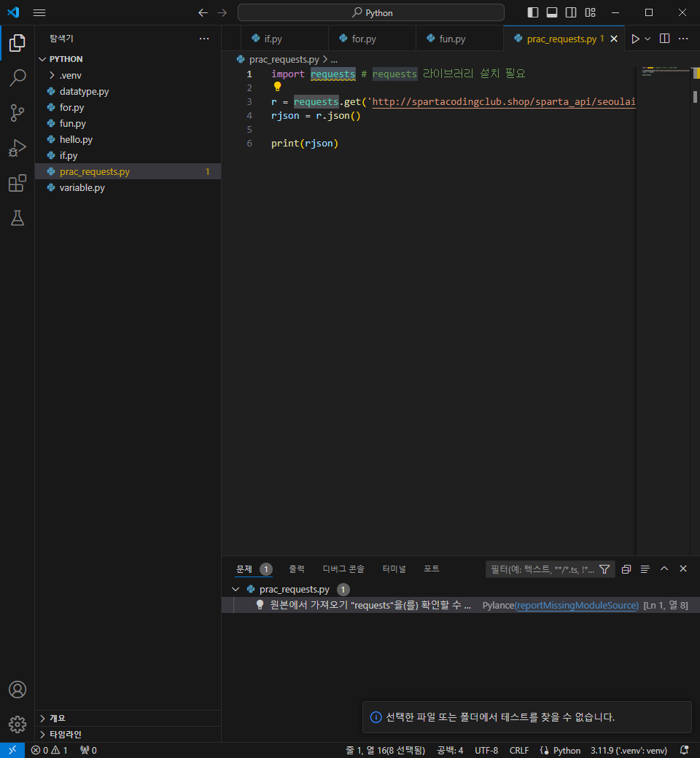Open the Search view in activity bar
Screen dimensions: 700x758
pos(17,78)
